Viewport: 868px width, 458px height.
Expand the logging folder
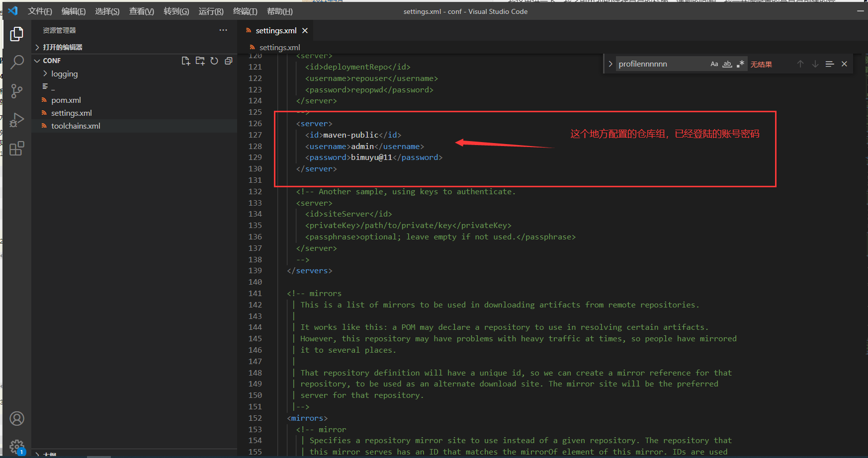[x=64, y=74]
